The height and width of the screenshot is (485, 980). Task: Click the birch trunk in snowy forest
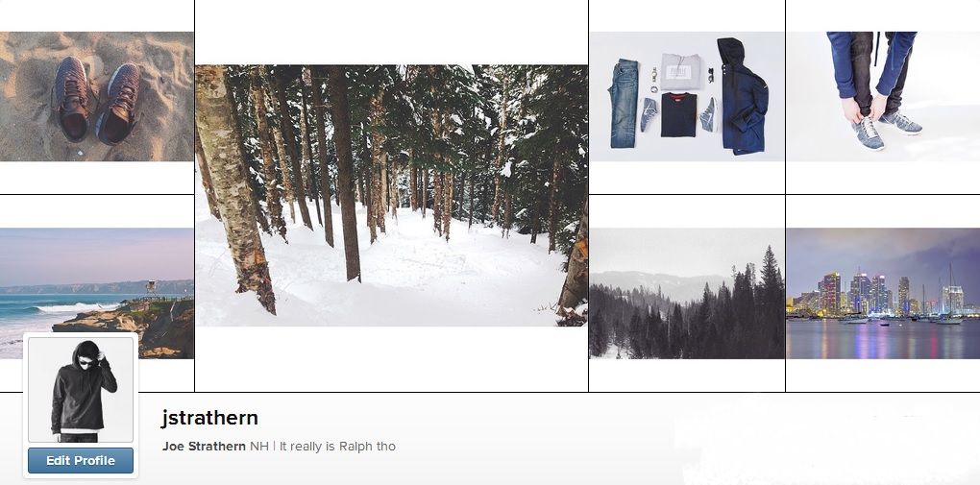pyautogui.click(x=234, y=187)
